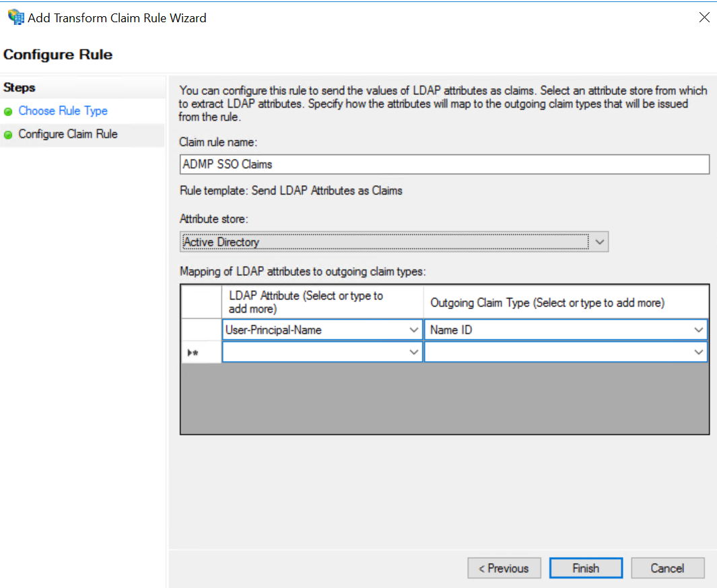Close the Add Transform Claim Rule Wizard
Screen dimensions: 717x588
(x=704, y=18)
